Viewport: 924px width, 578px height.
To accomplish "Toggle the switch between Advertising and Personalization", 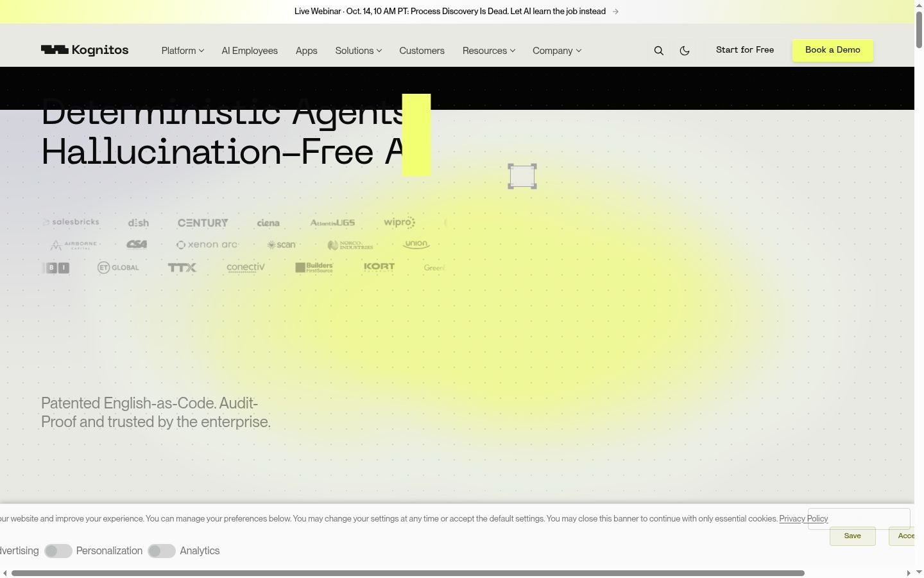I will tap(58, 551).
